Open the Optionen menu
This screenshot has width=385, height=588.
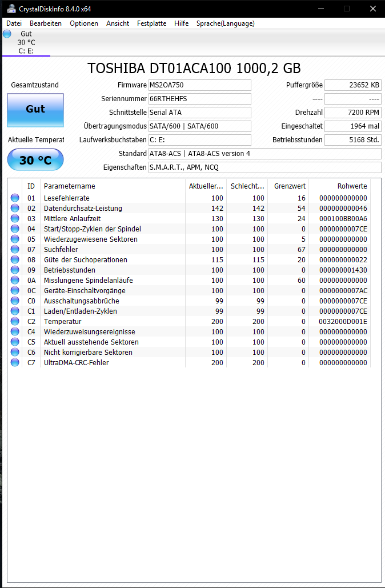pos(84,23)
